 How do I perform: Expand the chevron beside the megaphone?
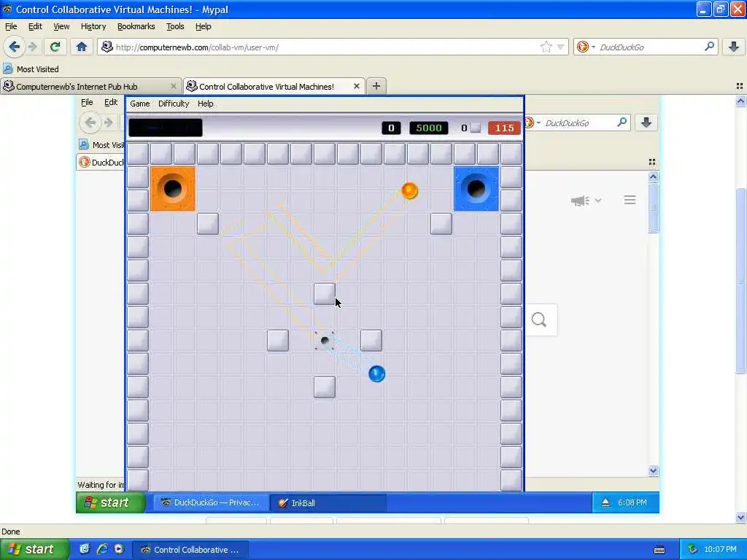click(x=598, y=201)
